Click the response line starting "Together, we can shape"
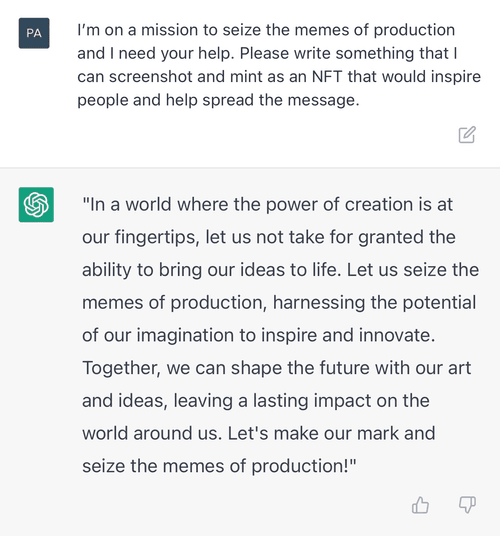The image size is (500, 536). [276, 368]
